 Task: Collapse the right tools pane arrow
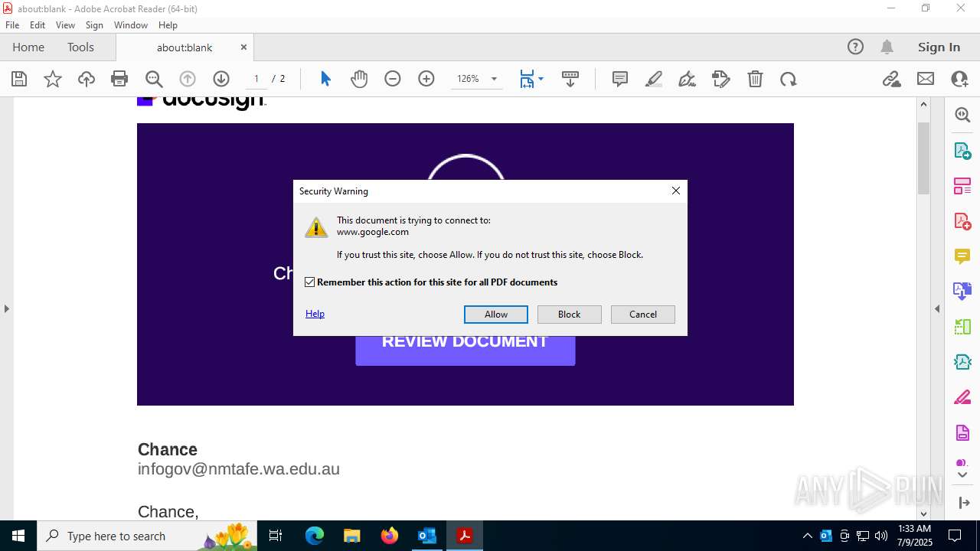tap(937, 308)
